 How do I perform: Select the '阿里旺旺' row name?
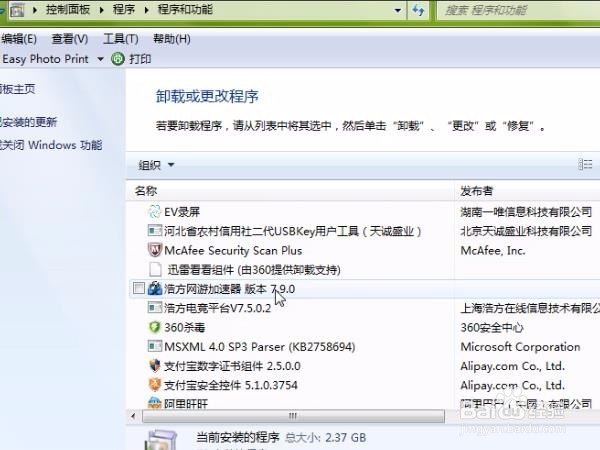(186, 404)
